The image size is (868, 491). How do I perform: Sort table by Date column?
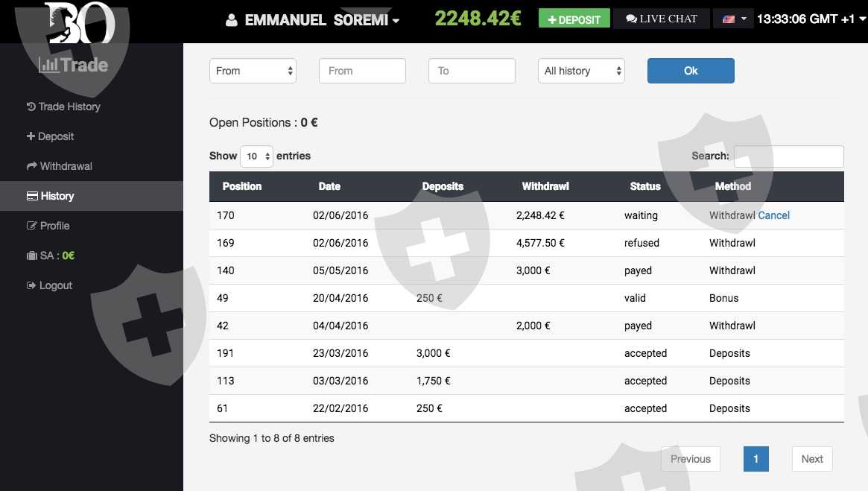tap(329, 186)
